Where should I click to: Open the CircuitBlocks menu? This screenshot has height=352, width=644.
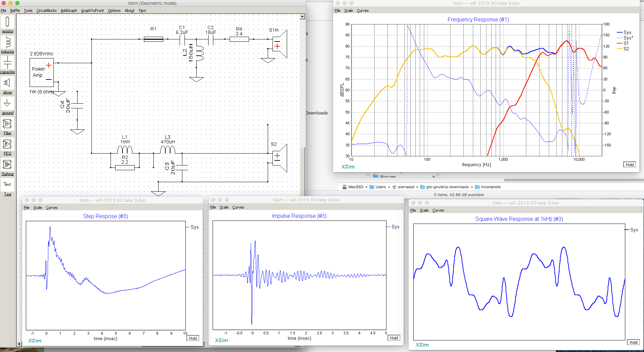[47, 11]
